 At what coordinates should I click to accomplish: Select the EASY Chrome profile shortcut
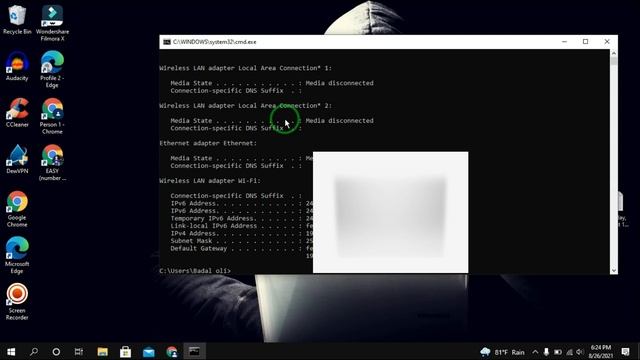(52, 162)
